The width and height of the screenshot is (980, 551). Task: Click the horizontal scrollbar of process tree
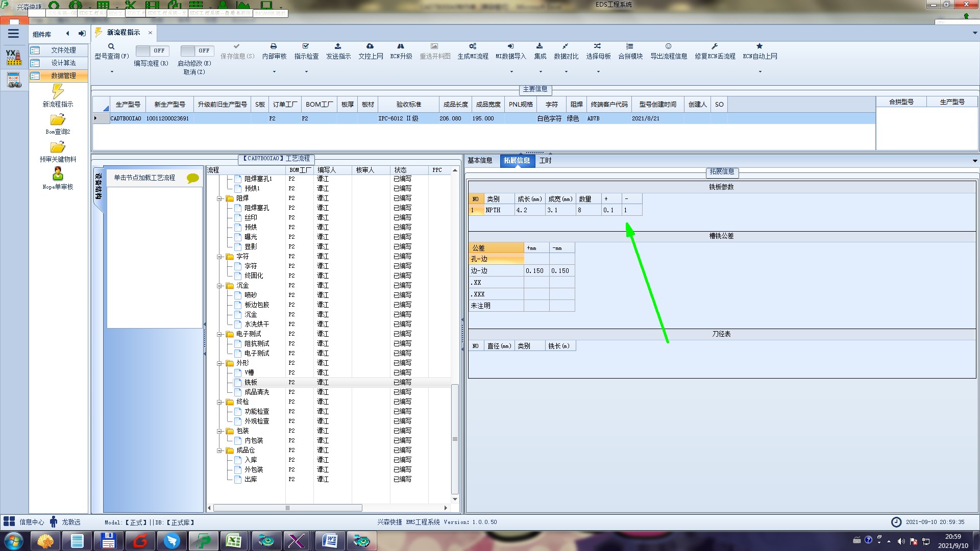287,508
